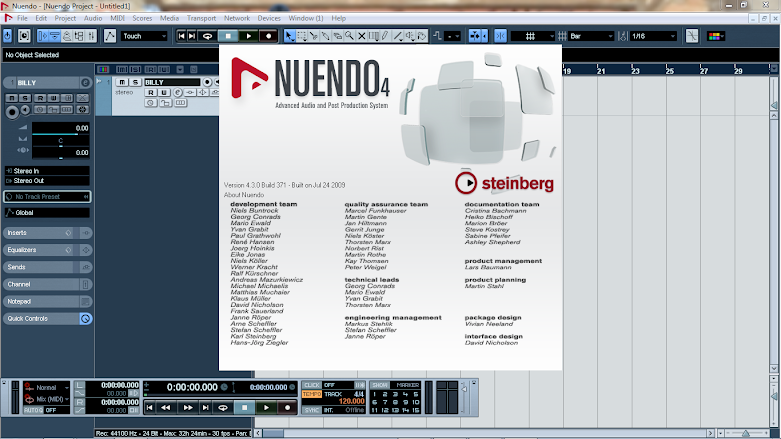Select the Draw pencil tool
The height and width of the screenshot is (439, 781).
point(386,36)
